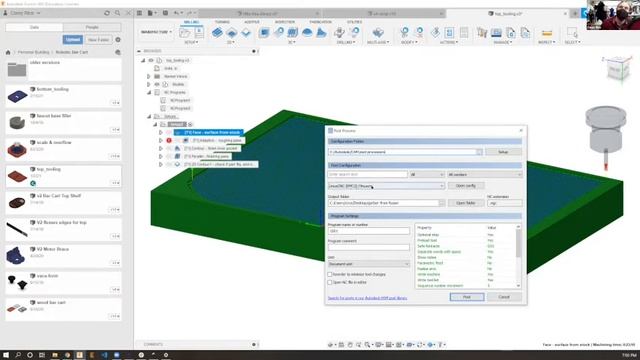
Task: Open the File menu icon in the top bar
Action: pyautogui.click(x=150, y=13)
